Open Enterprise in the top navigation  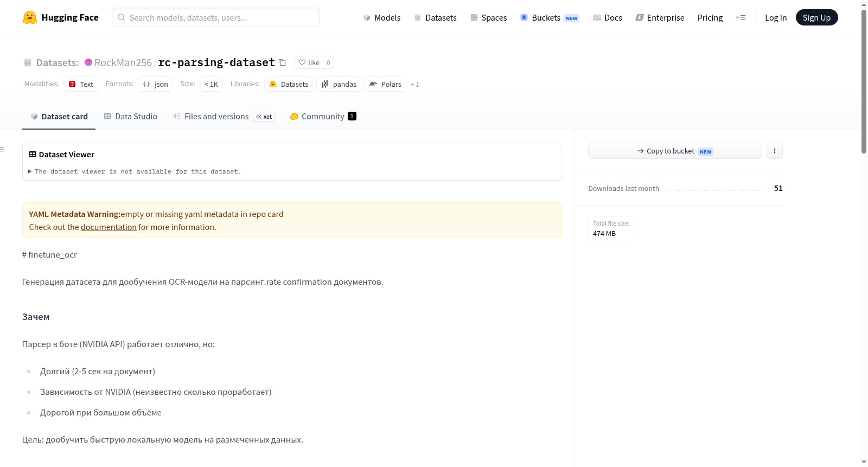coord(660,17)
